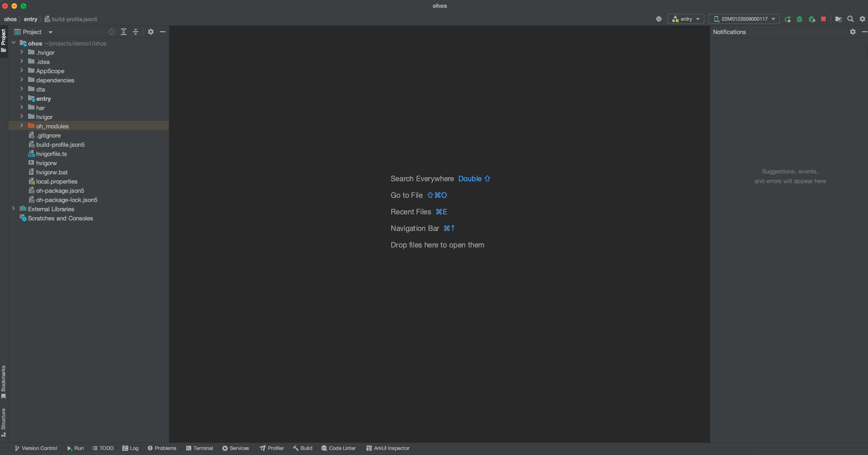Image resolution: width=868 pixels, height=455 pixels.
Task: Select hvigorfile.ts in project tree
Action: pyautogui.click(x=51, y=154)
